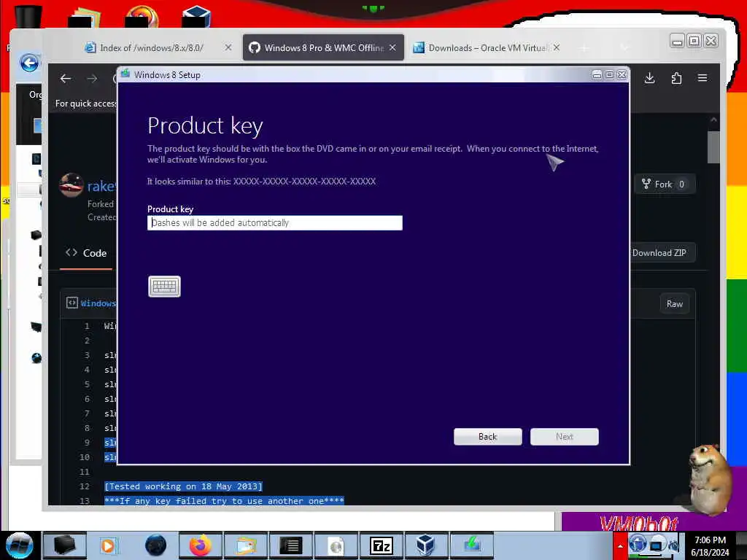The width and height of the screenshot is (747, 560).
Task: Show hidden system tray icons arrow
Action: (x=620, y=546)
